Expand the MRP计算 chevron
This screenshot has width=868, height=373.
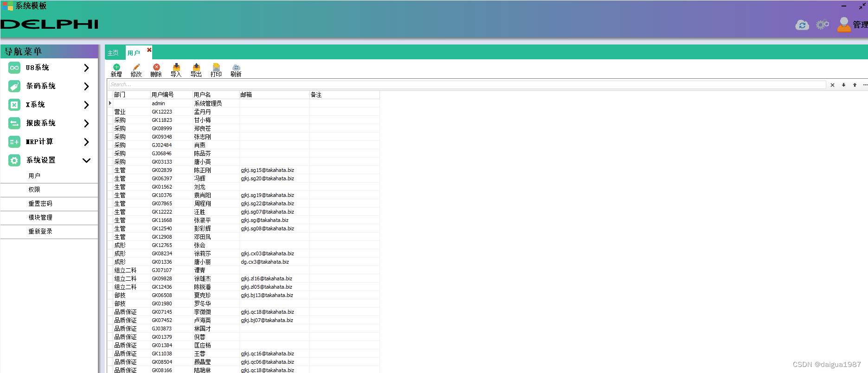(x=86, y=142)
